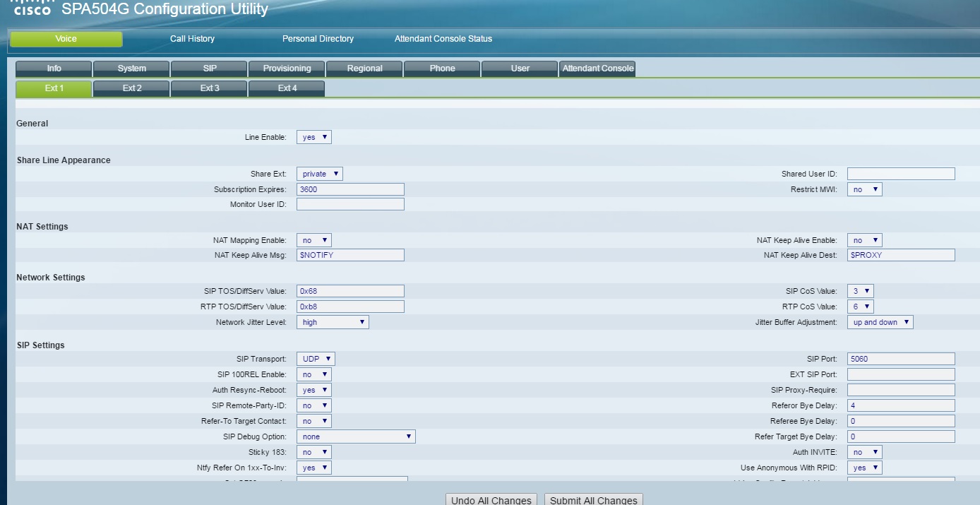This screenshot has height=505, width=980.
Task: Open Ntfy Refer On 1xx-To-Inv dropdown
Action: tap(314, 468)
